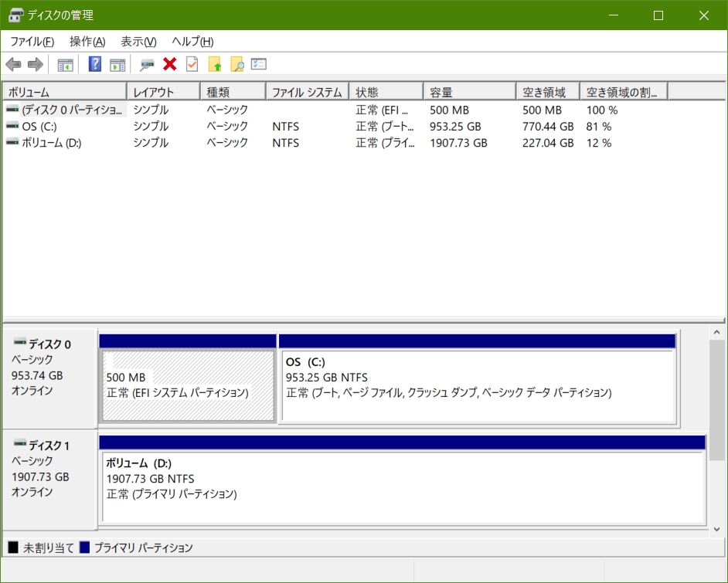
Task: Click the red X delete icon
Action: coord(170,64)
